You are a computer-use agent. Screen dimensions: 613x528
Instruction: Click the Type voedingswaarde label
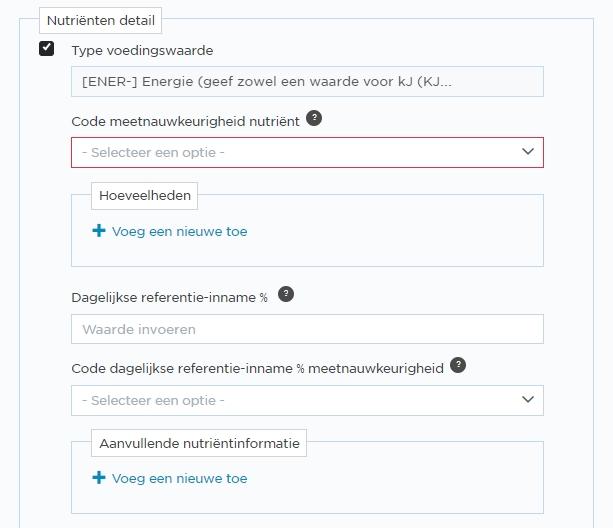pos(142,51)
